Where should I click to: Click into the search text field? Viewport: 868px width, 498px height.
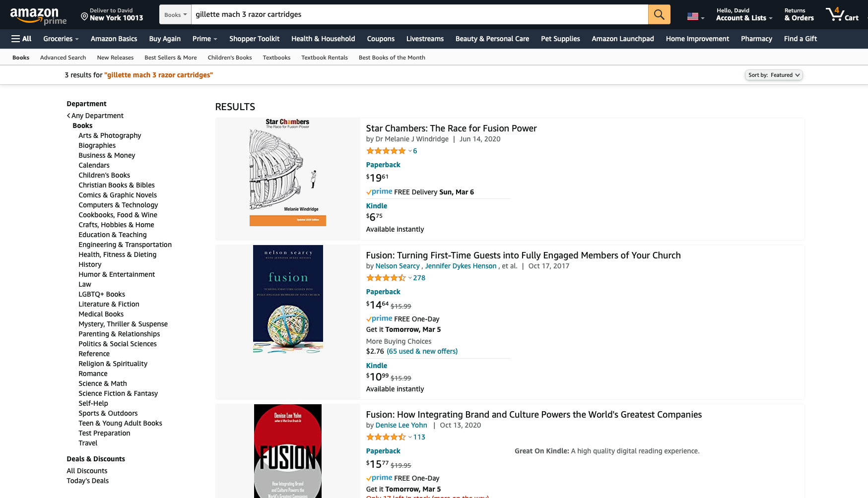419,14
